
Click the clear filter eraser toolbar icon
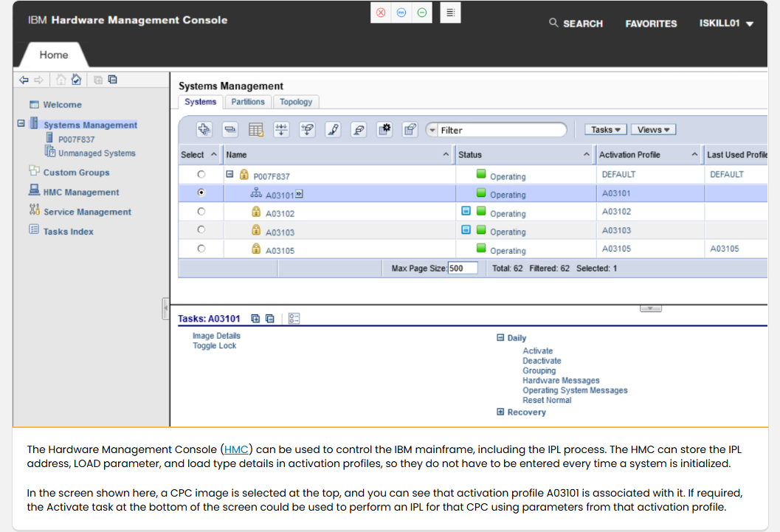pyautogui.click(x=359, y=130)
